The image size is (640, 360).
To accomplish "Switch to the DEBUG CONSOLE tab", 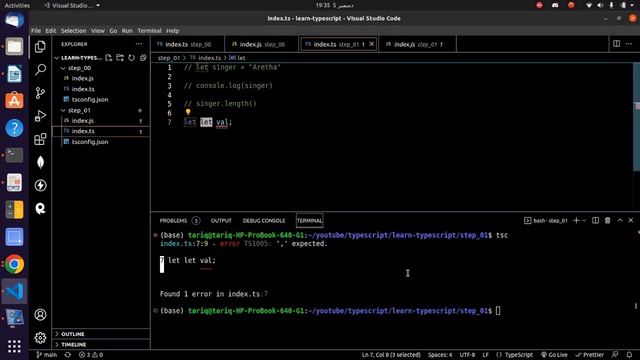I will (264, 220).
